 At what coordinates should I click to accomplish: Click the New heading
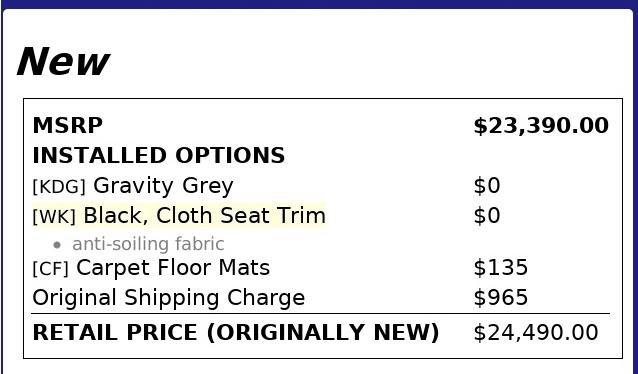coord(63,62)
